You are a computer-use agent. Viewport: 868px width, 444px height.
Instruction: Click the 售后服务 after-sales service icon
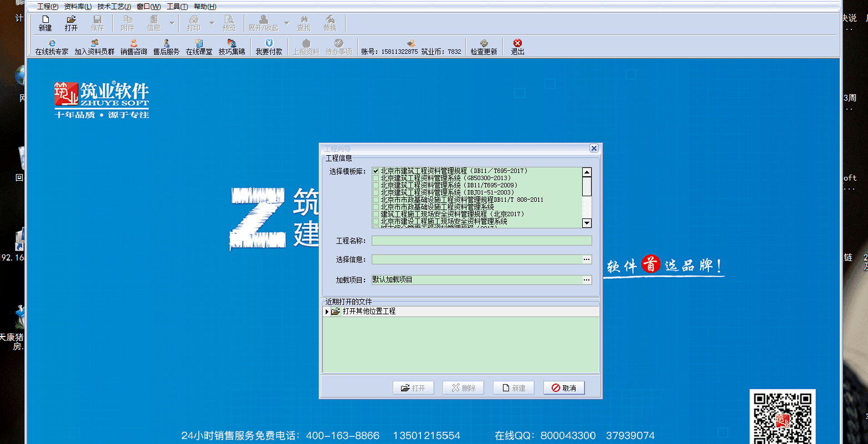coord(166,43)
